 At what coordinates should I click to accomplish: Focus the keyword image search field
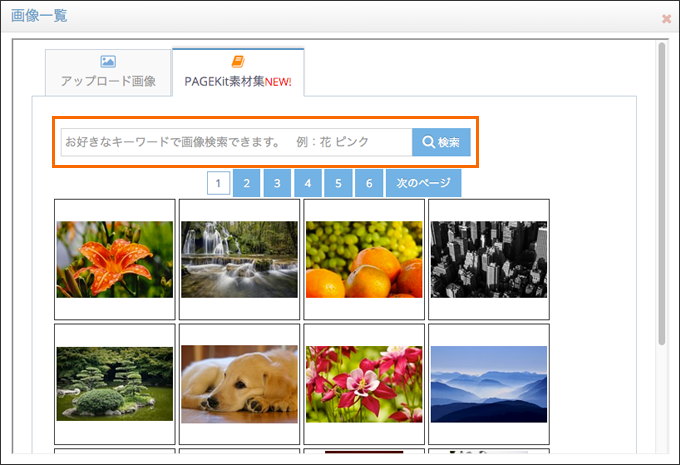(x=236, y=142)
